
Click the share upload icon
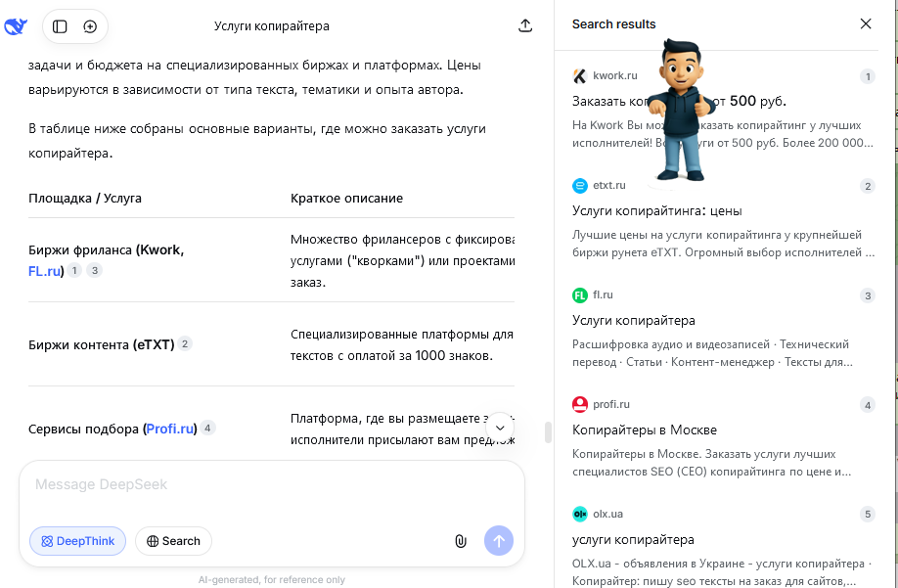525,26
